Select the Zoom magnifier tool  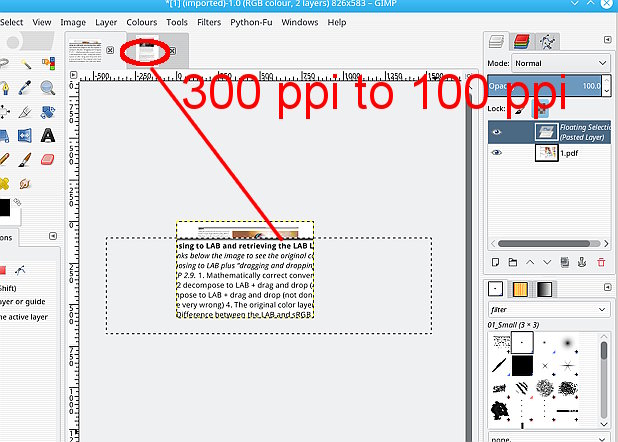pyautogui.click(x=47, y=87)
